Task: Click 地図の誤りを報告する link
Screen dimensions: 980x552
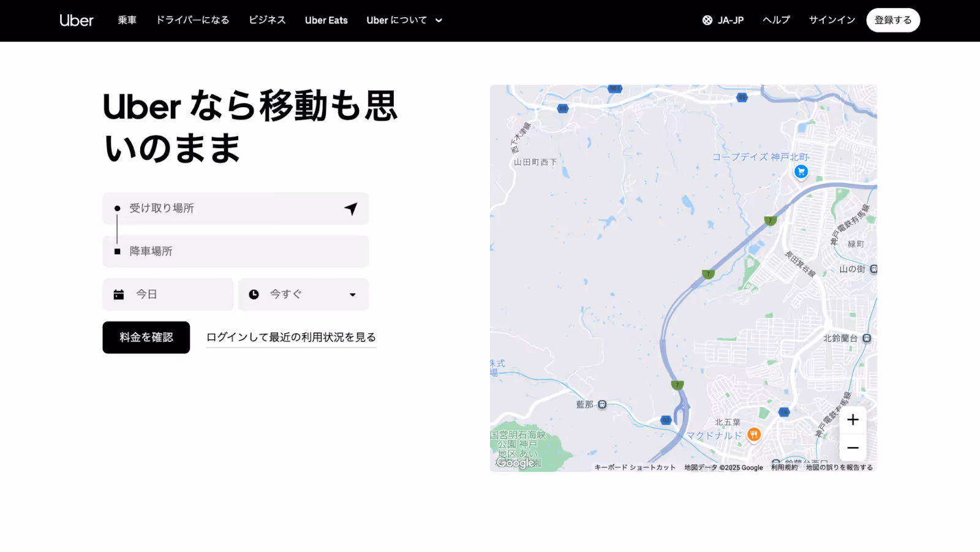Action: coord(839,467)
